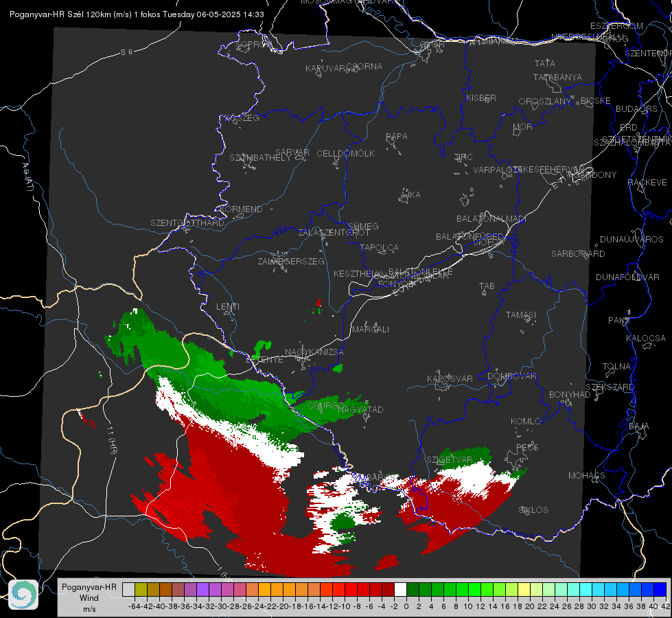This screenshot has height=618, width=672.
Task: Click the SARVAR town label
Action: click(x=292, y=152)
